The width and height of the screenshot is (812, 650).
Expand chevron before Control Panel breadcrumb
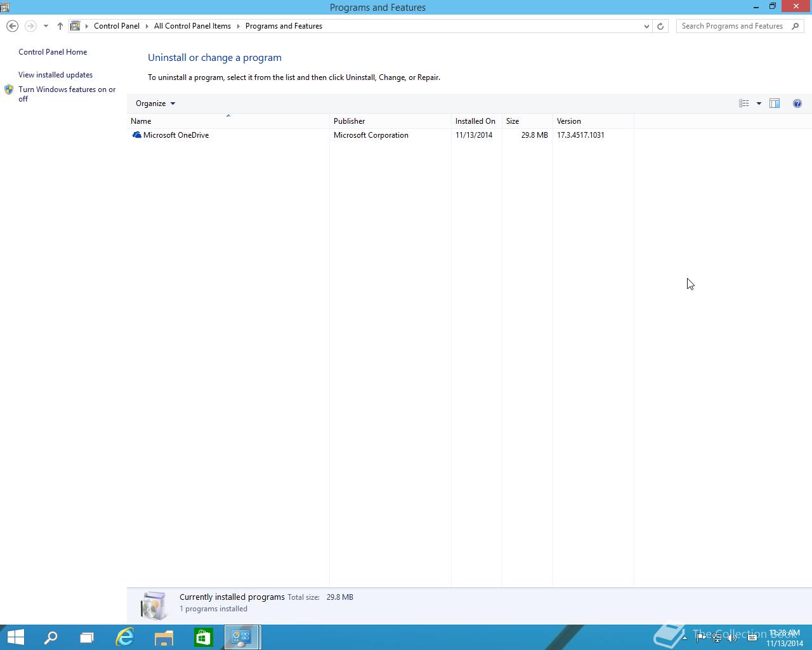pyautogui.click(x=87, y=26)
